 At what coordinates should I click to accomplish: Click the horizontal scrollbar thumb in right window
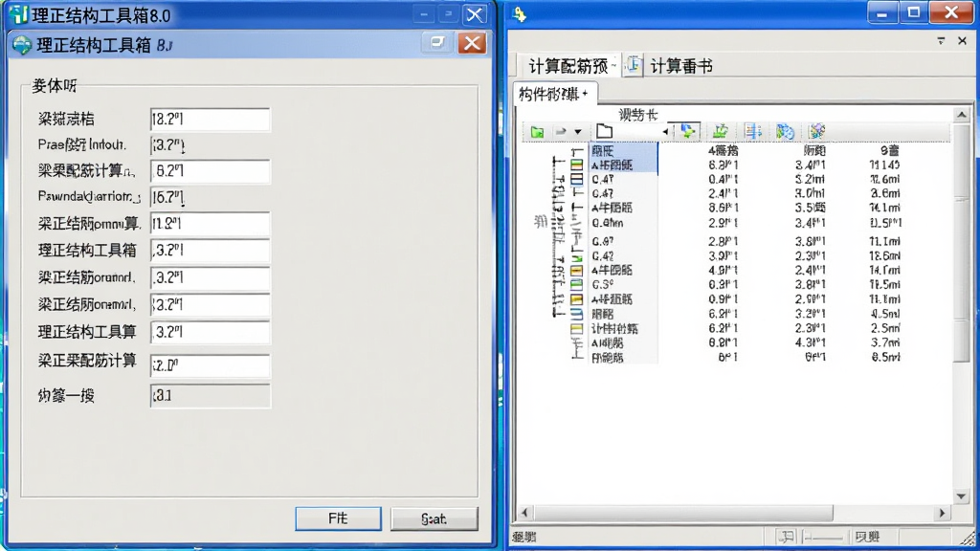pyautogui.click(x=683, y=513)
